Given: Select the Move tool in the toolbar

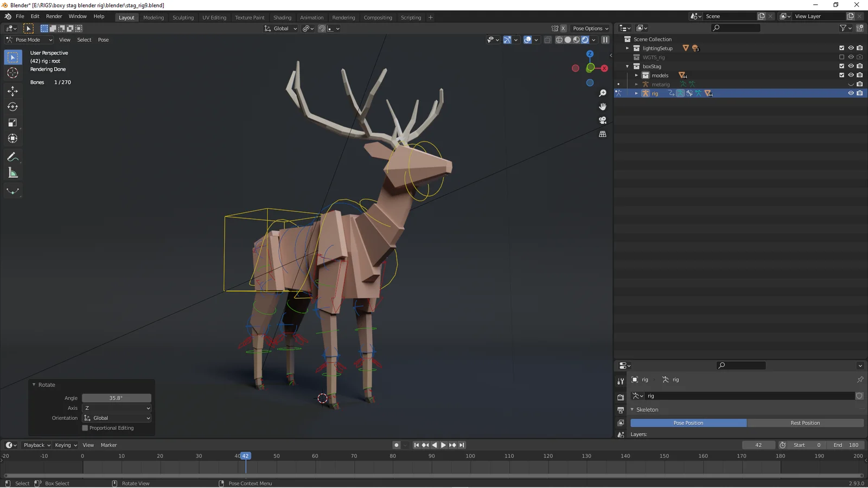Looking at the screenshot, I should coord(12,91).
